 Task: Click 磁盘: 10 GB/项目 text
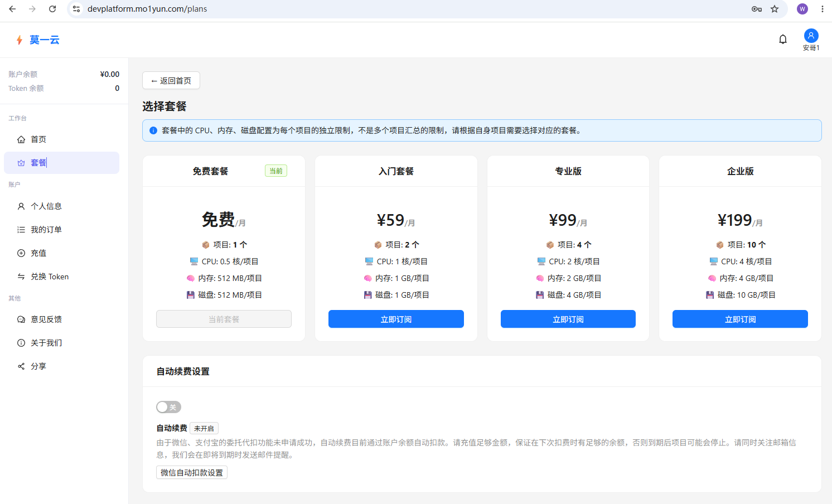(746, 295)
